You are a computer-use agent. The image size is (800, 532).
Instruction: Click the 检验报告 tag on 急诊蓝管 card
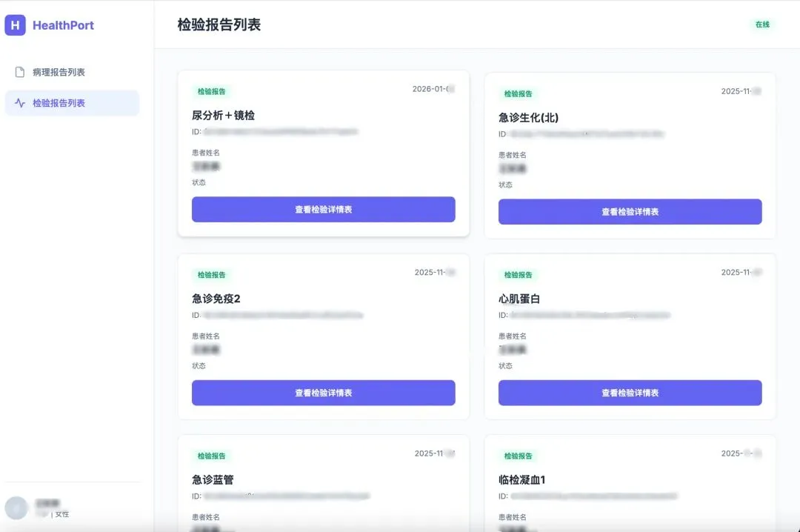pyautogui.click(x=211, y=456)
